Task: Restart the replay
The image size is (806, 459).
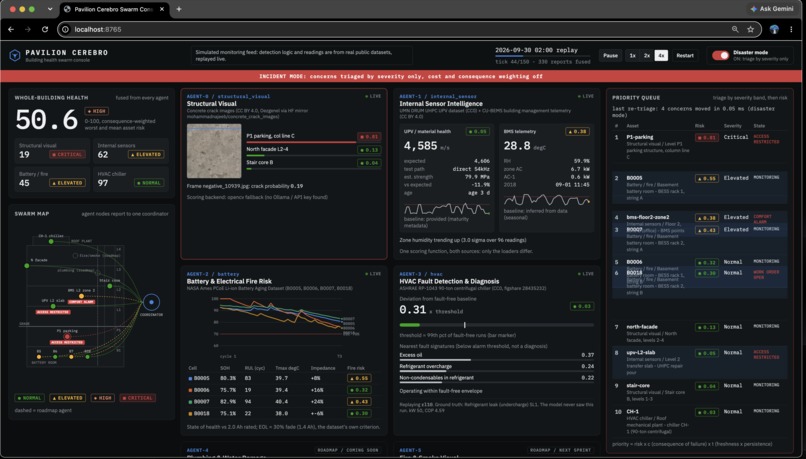Action: click(685, 56)
